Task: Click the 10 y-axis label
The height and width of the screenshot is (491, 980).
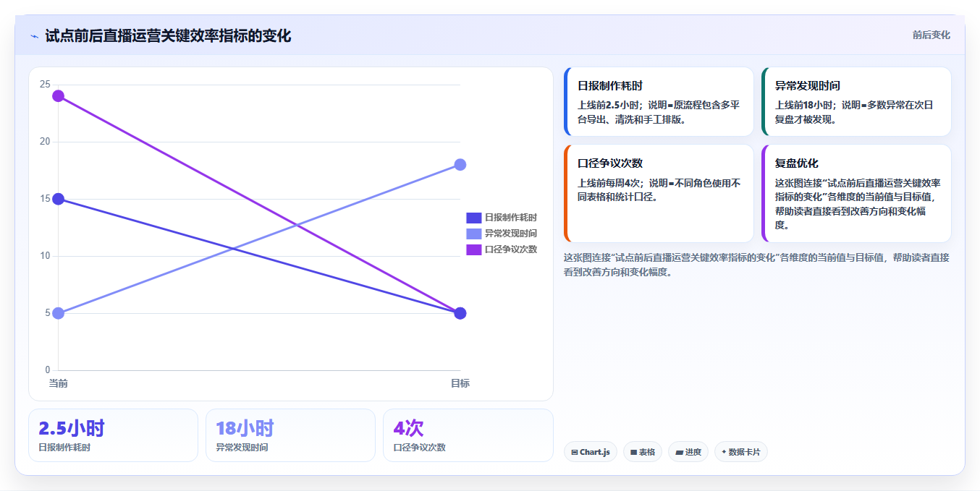Action: click(45, 256)
